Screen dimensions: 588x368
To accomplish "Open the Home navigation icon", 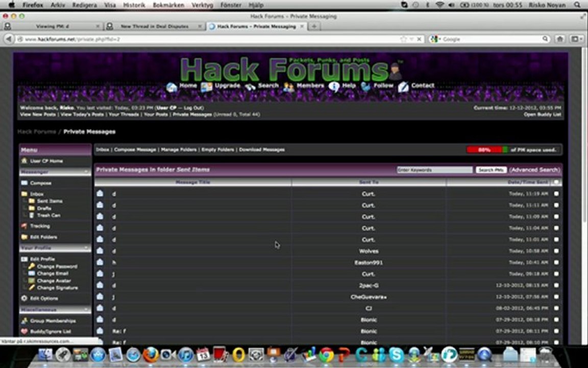I will (171, 87).
